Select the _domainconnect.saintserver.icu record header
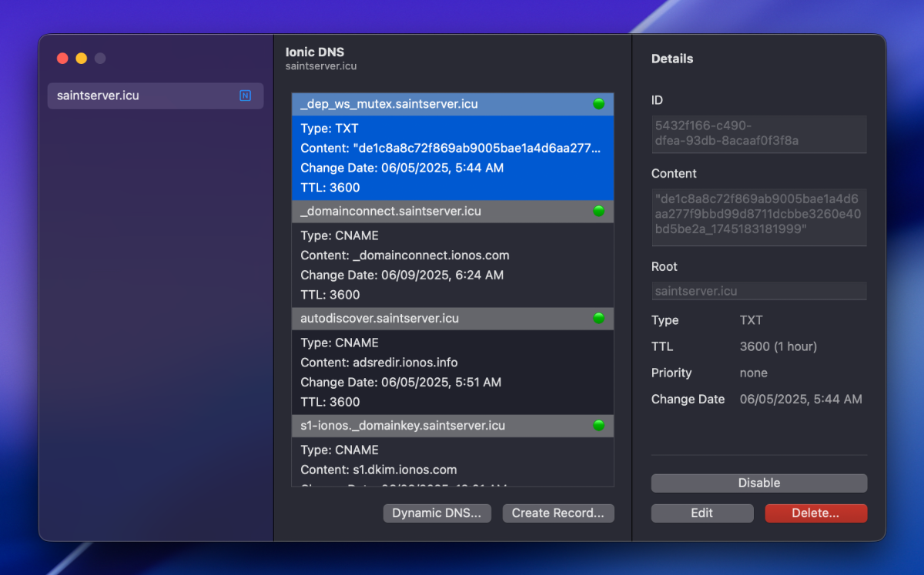Screen dimensions: 924x575 [453, 211]
